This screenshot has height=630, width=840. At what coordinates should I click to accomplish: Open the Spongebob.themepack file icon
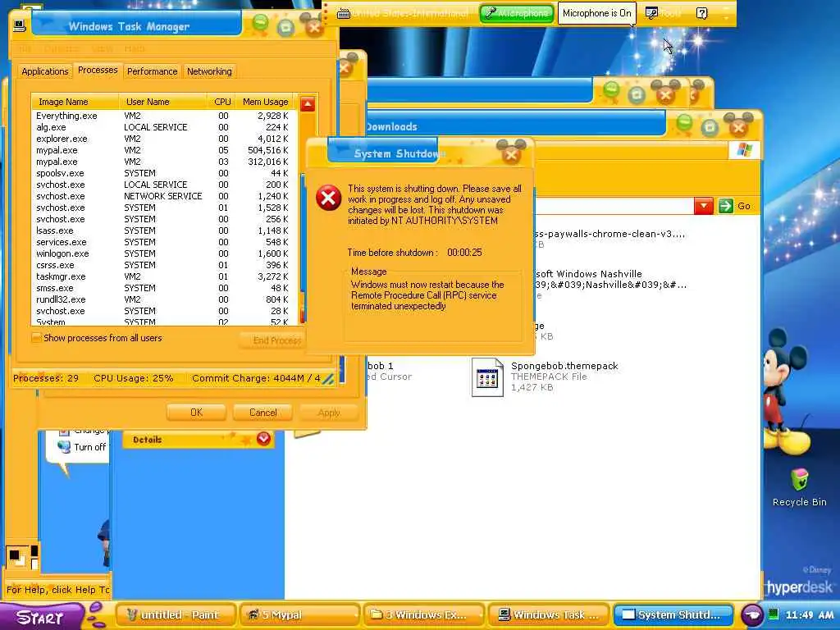[487, 377]
